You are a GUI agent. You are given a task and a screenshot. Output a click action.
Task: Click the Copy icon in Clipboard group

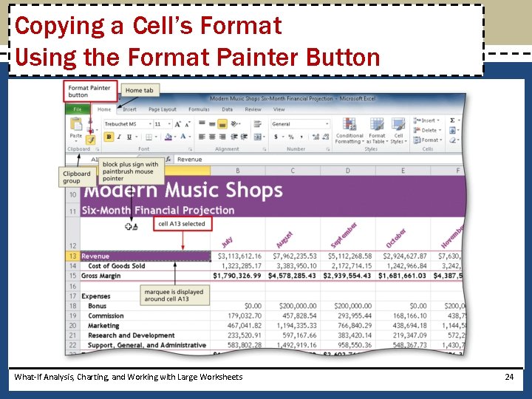(90, 129)
